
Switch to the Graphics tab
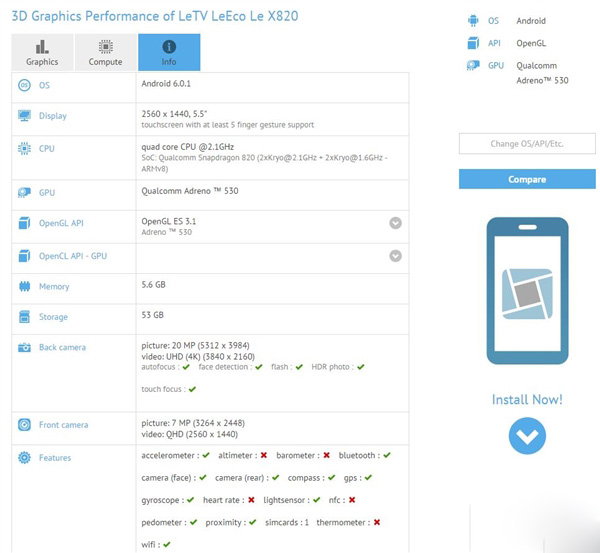42,52
